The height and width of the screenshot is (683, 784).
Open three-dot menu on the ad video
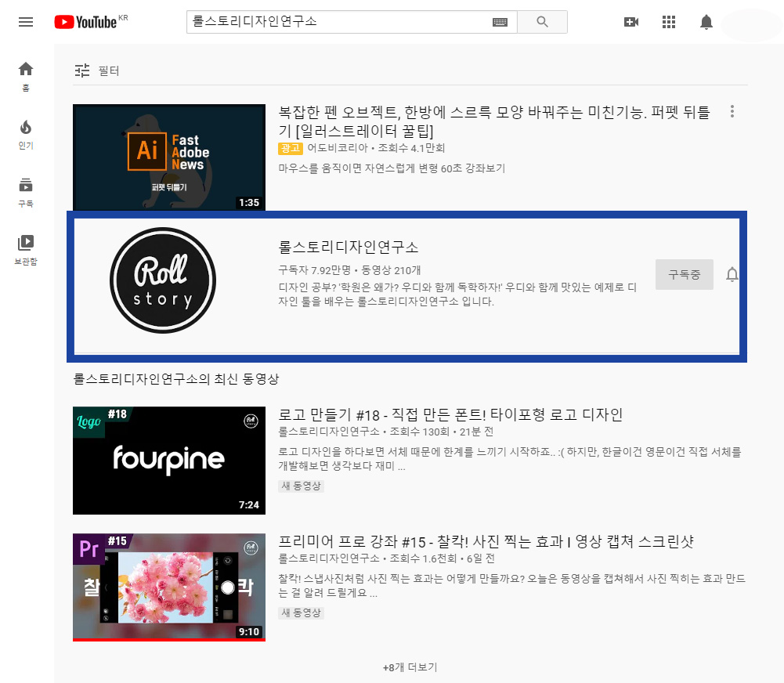732,111
